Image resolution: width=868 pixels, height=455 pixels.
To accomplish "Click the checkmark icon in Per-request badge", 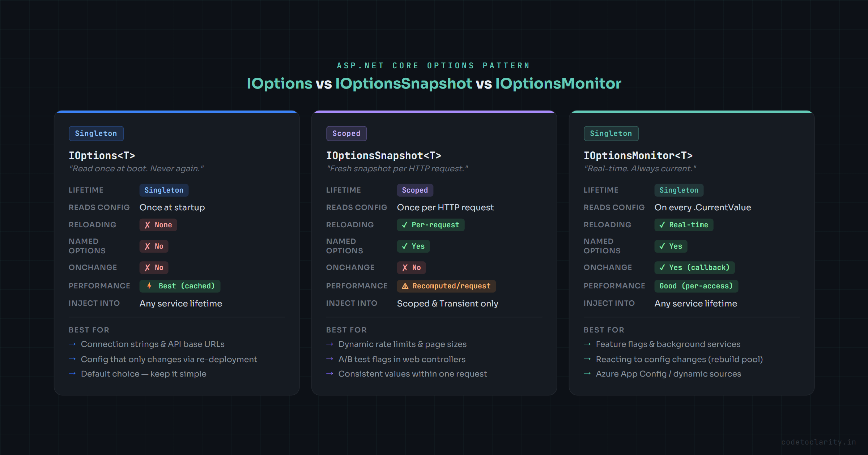I will tap(405, 225).
